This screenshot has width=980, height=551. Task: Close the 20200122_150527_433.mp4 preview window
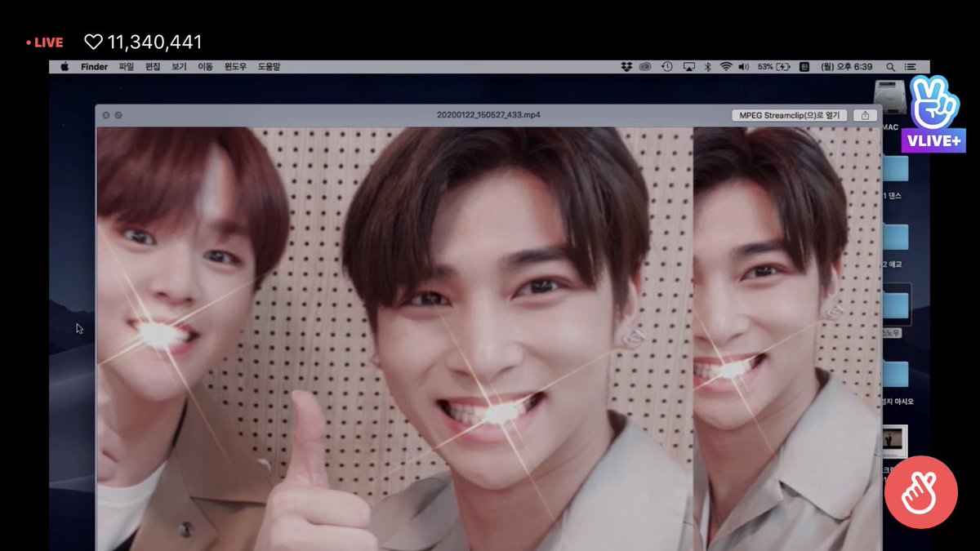click(x=105, y=115)
